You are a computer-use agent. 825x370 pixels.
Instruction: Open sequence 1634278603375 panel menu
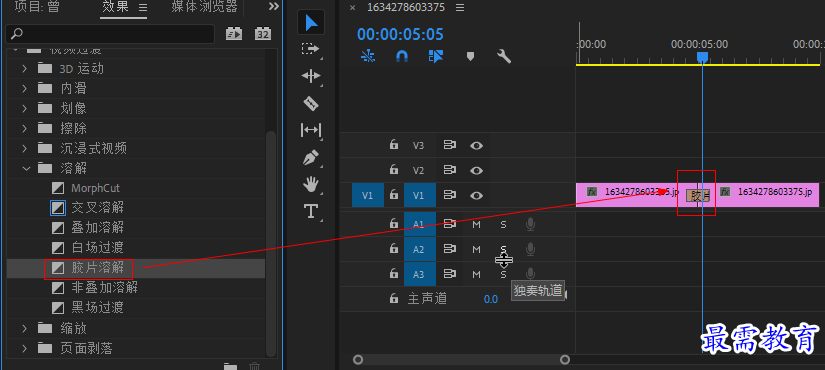pos(460,7)
